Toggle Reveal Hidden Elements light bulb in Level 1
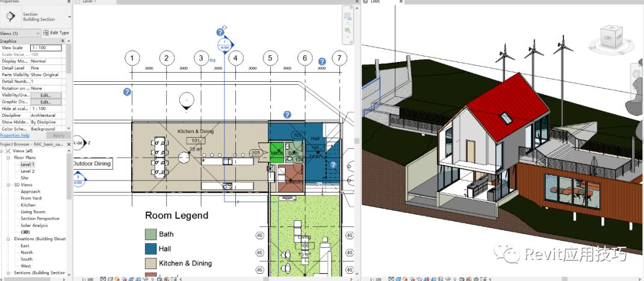The image size is (644, 281). coord(152,279)
